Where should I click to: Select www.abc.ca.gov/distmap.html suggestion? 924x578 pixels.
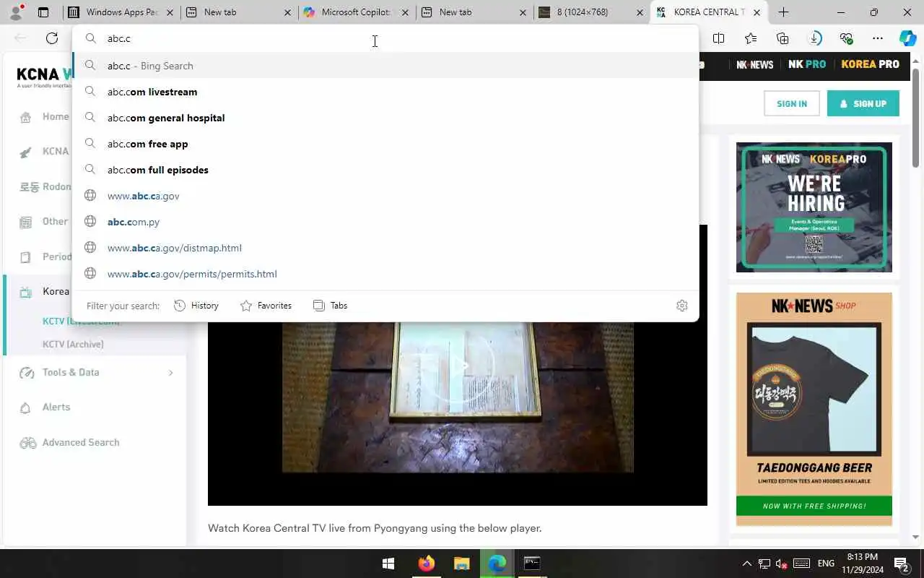pyautogui.click(x=385, y=248)
